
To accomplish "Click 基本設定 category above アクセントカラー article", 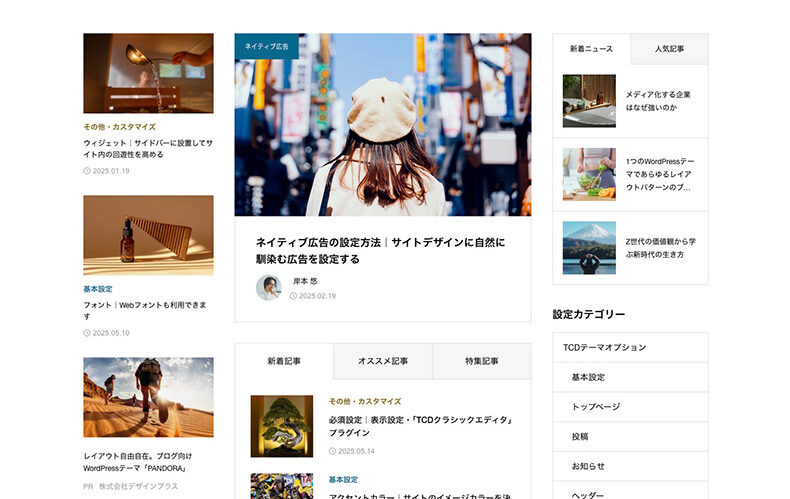I will point(343,480).
